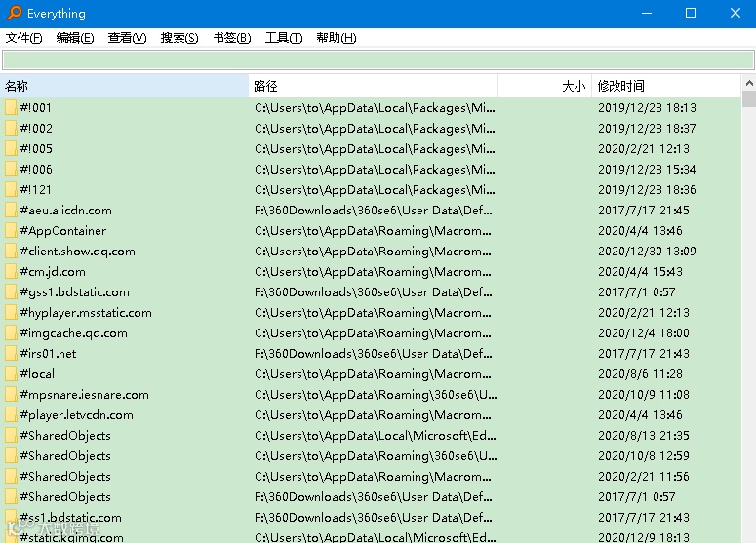Click folder icon of #!121
This screenshot has width=756, height=543.
[x=11, y=189]
